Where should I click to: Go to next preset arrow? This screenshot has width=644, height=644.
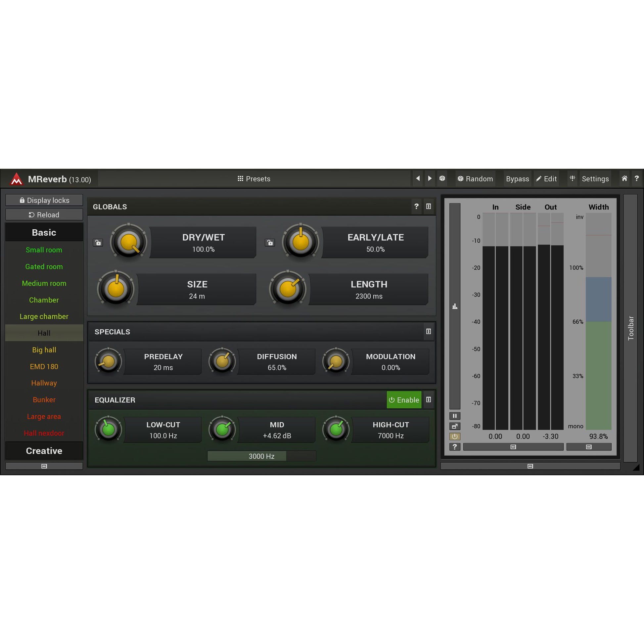(x=430, y=178)
